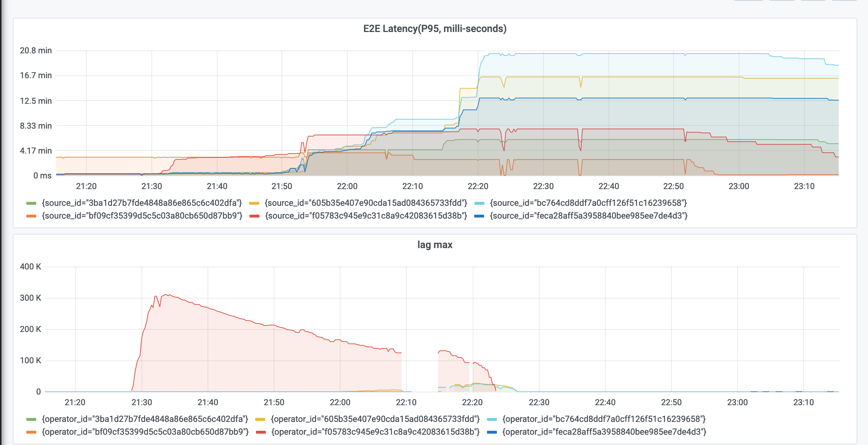Toggle source_id 3ba1d27b7fde series in latency legend
Viewport: 868px width, 445px height.
point(141,203)
